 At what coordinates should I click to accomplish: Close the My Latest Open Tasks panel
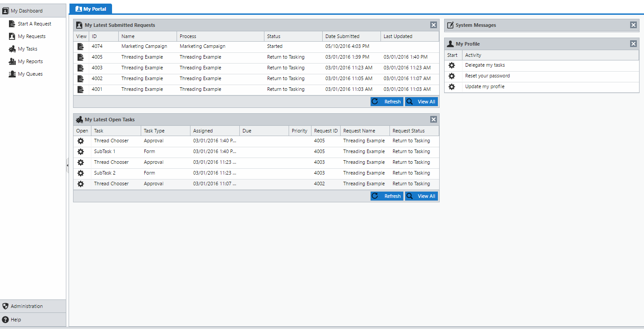coord(433,120)
